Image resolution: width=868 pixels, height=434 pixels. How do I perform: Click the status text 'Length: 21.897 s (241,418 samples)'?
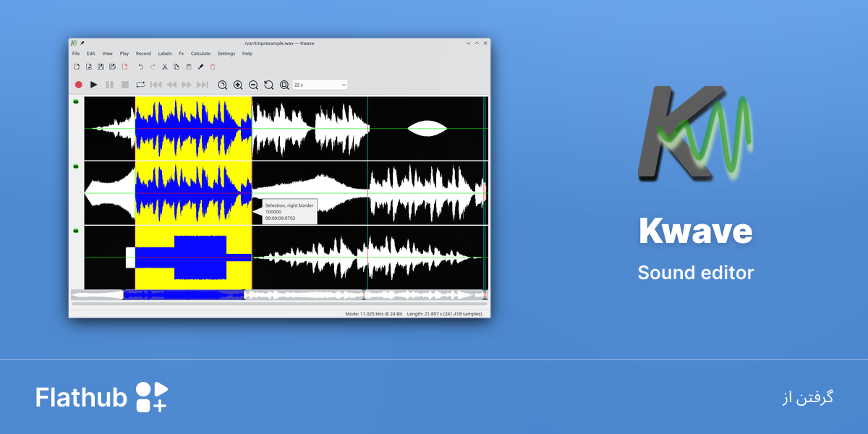(x=445, y=314)
